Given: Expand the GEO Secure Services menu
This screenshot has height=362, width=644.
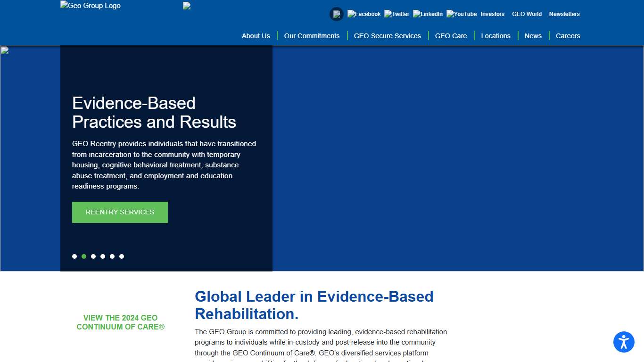Looking at the screenshot, I should point(387,35).
